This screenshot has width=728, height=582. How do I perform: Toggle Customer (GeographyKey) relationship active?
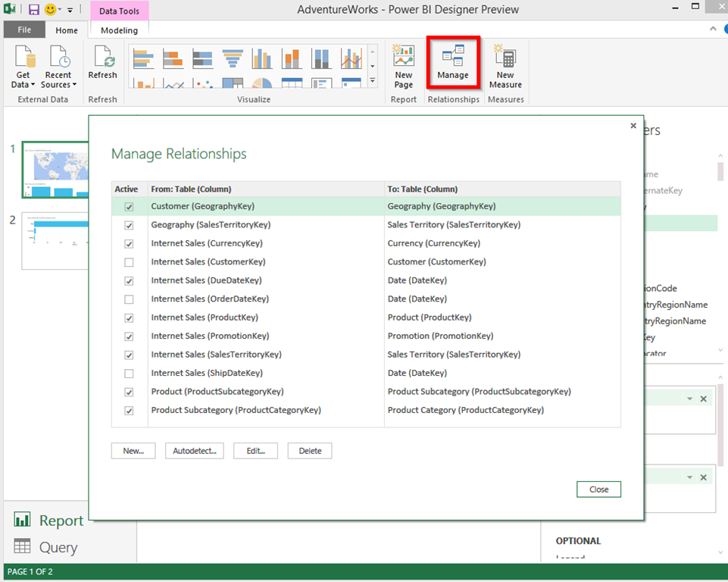tap(129, 207)
